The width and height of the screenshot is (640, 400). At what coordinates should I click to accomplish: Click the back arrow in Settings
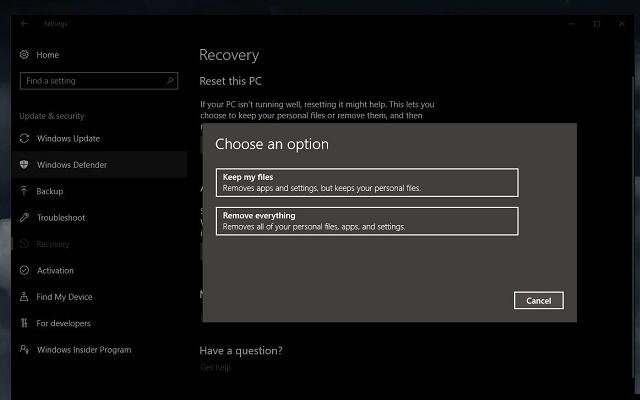click(24, 24)
